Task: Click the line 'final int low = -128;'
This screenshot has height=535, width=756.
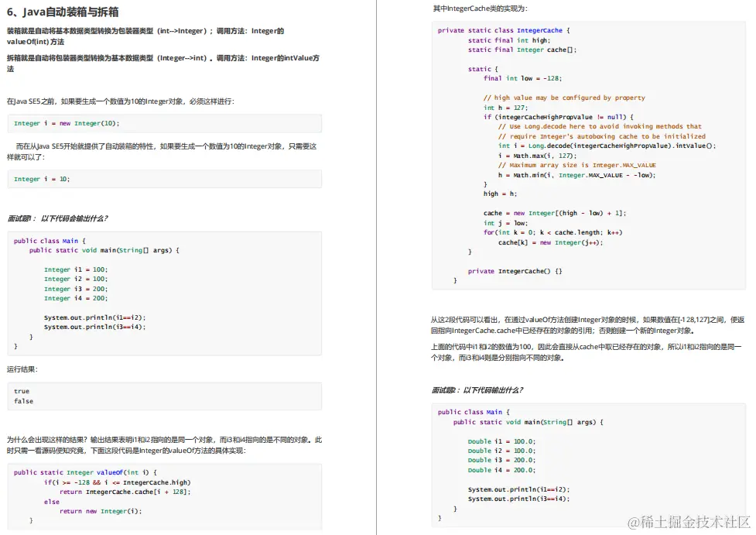Action: click(522, 78)
